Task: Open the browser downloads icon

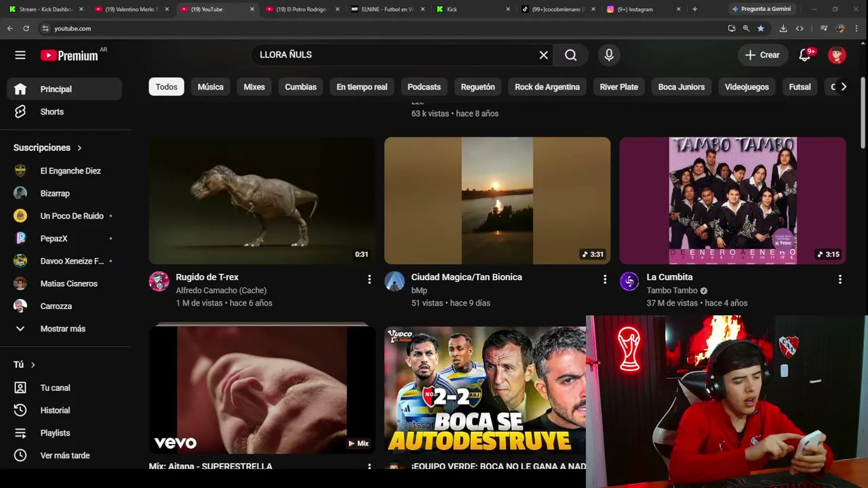Action: [783, 28]
